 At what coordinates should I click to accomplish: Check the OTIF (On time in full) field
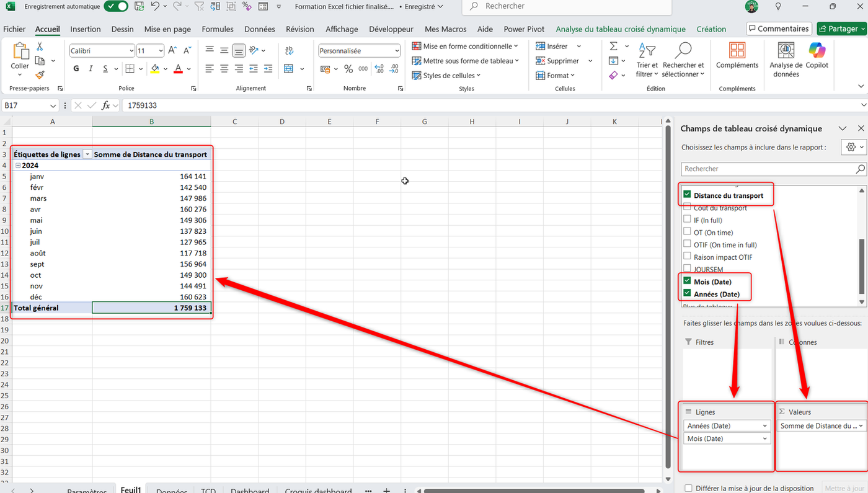(x=687, y=244)
